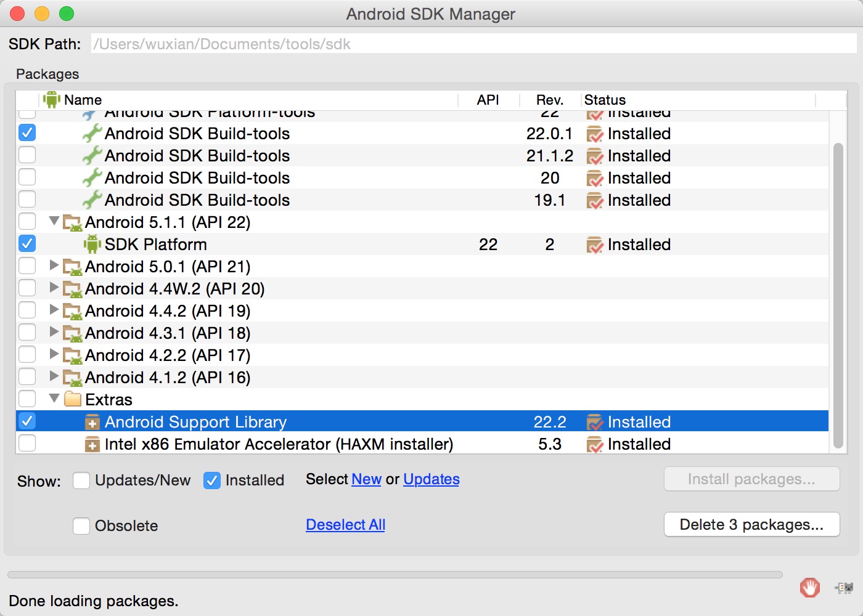The height and width of the screenshot is (616, 863).
Task: Click the Updates link
Action: pyautogui.click(x=431, y=479)
